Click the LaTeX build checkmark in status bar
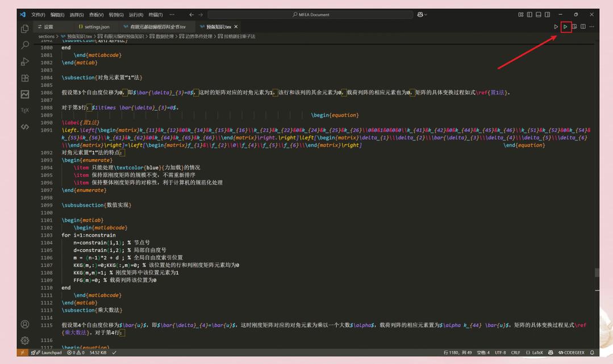Screen dimensions: 613x364 (x=114, y=353)
